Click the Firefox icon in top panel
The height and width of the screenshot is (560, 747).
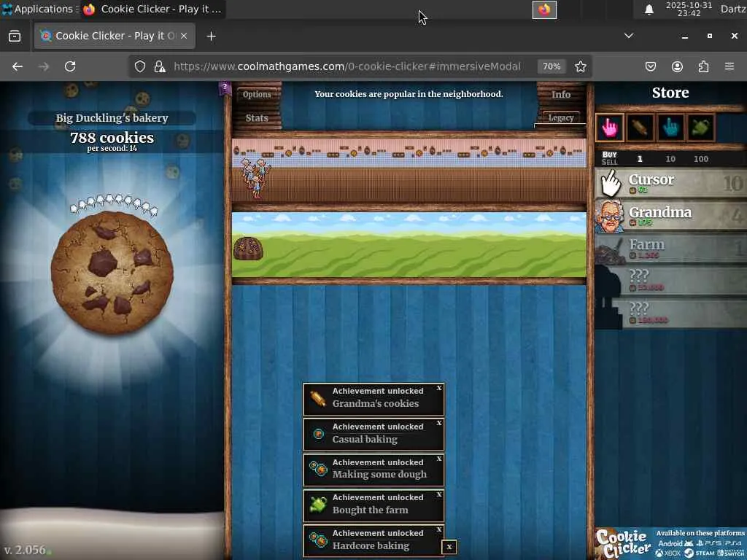pos(544,9)
